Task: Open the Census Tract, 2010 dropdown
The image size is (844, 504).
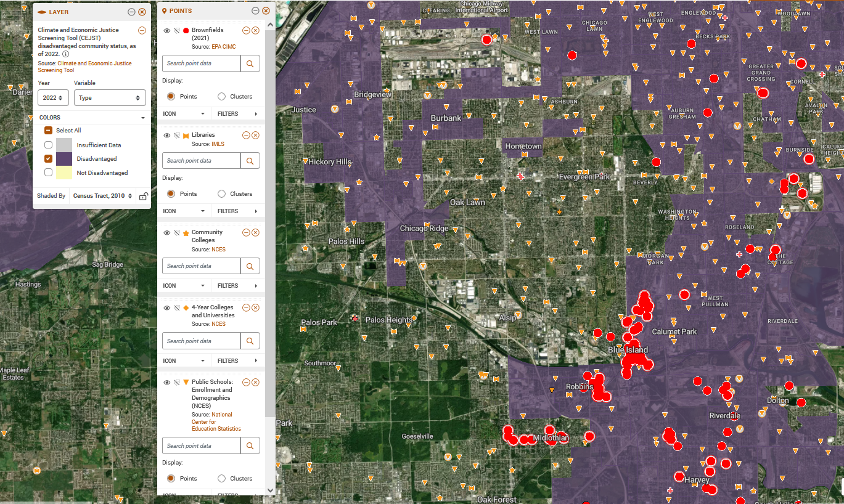Action: point(103,196)
